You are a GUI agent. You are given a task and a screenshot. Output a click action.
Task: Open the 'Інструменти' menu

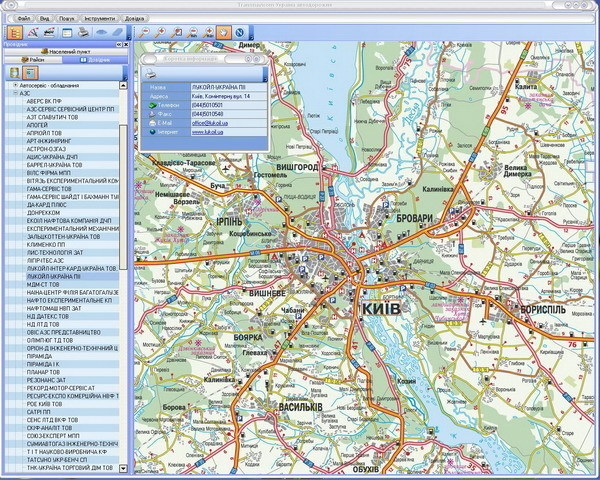[x=99, y=18]
